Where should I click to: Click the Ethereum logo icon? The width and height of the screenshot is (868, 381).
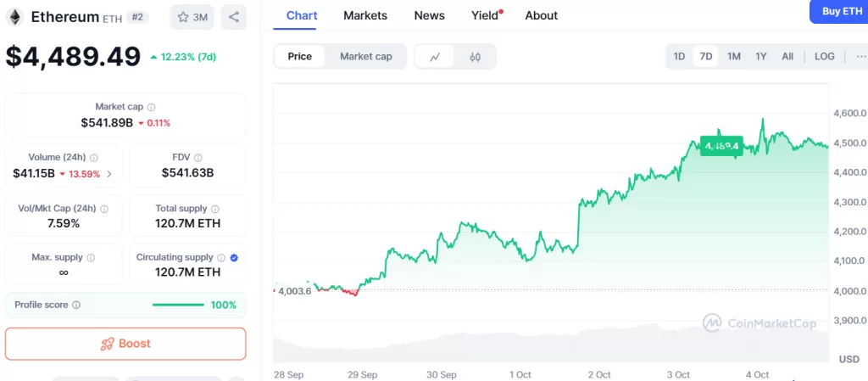15,17
